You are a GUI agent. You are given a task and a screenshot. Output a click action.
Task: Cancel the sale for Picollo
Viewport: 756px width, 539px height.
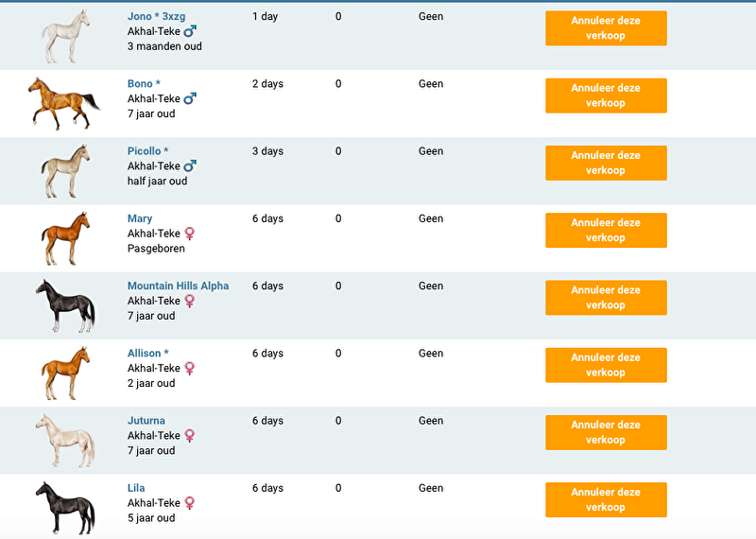point(606,163)
